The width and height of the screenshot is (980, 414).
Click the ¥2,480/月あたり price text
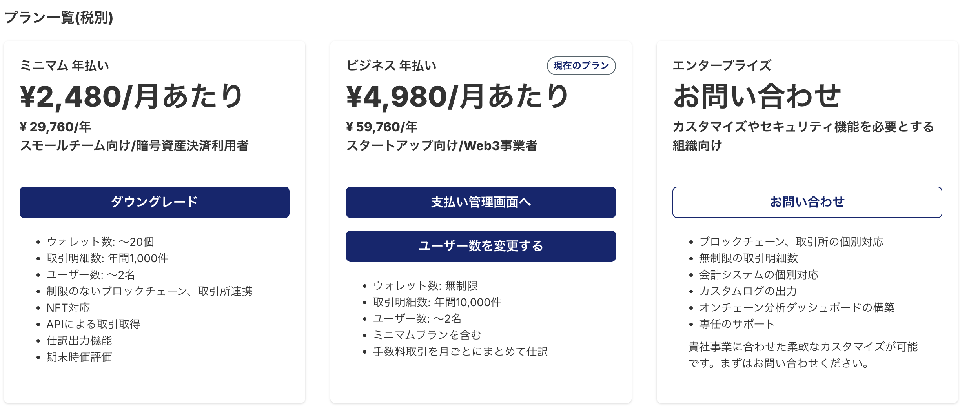click(x=131, y=97)
